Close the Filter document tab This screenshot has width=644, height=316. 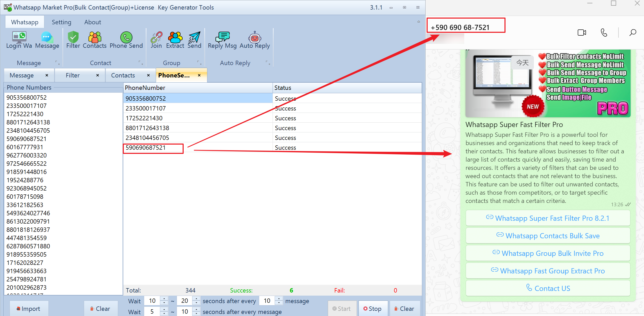pos(97,75)
